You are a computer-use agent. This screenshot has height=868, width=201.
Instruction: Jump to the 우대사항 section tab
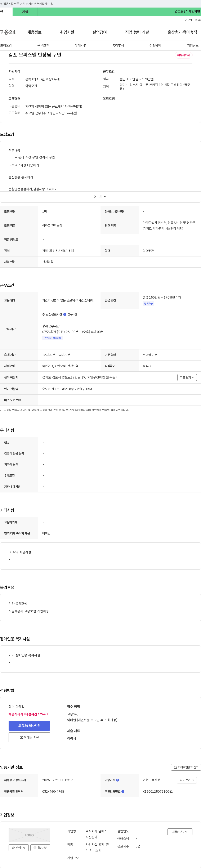click(x=81, y=45)
